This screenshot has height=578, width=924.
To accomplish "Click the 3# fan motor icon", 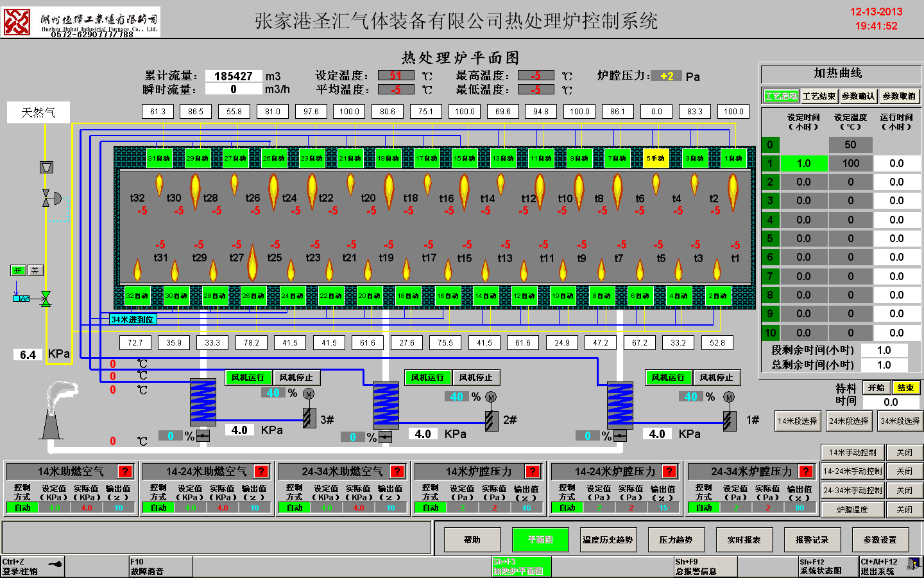I will point(309,394).
